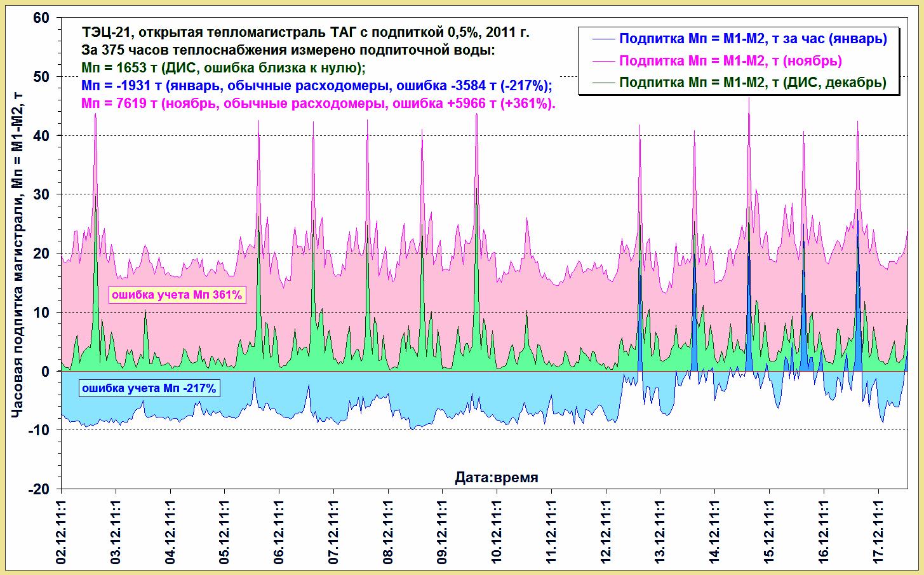Click the 17.12.11:1 date label on the x-axis
Image resolution: width=924 pixels, height=575 pixels.
pyautogui.click(x=878, y=532)
